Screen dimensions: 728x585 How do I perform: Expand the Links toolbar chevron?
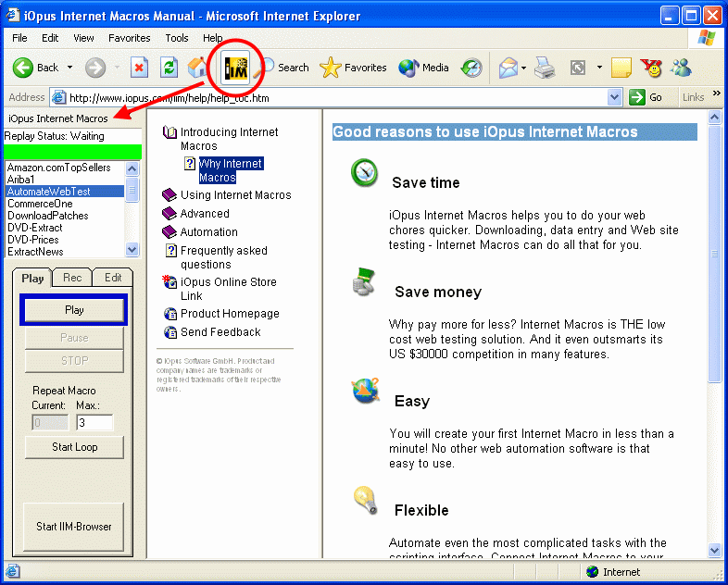click(716, 93)
